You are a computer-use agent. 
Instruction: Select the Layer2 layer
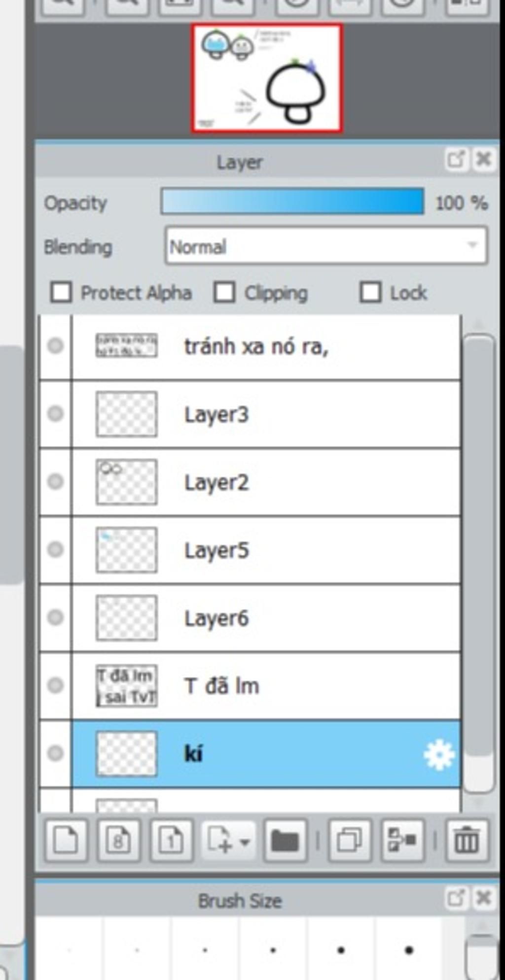(266, 482)
